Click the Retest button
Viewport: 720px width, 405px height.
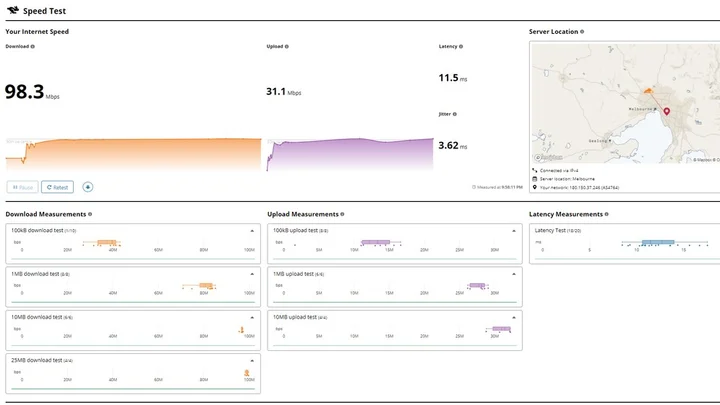tap(57, 187)
